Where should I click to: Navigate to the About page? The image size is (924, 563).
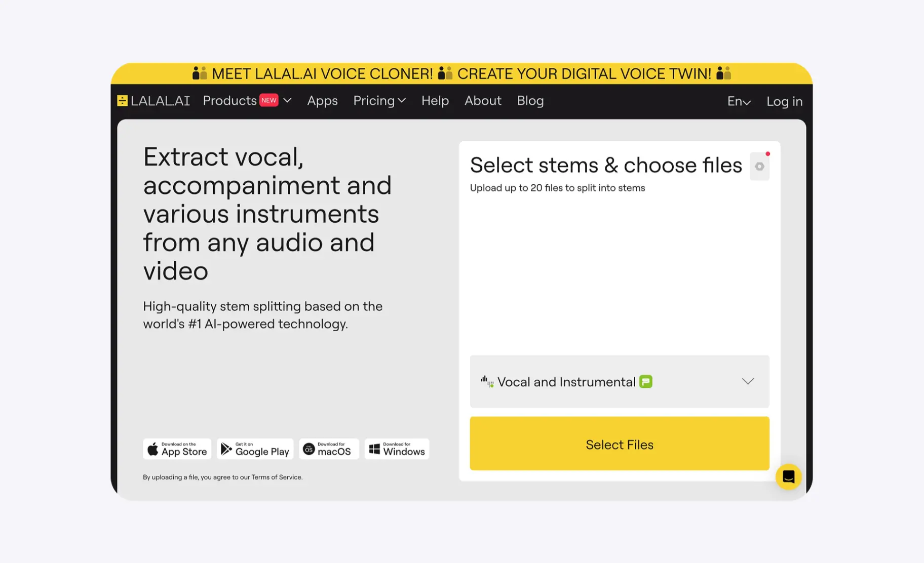(483, 100)
